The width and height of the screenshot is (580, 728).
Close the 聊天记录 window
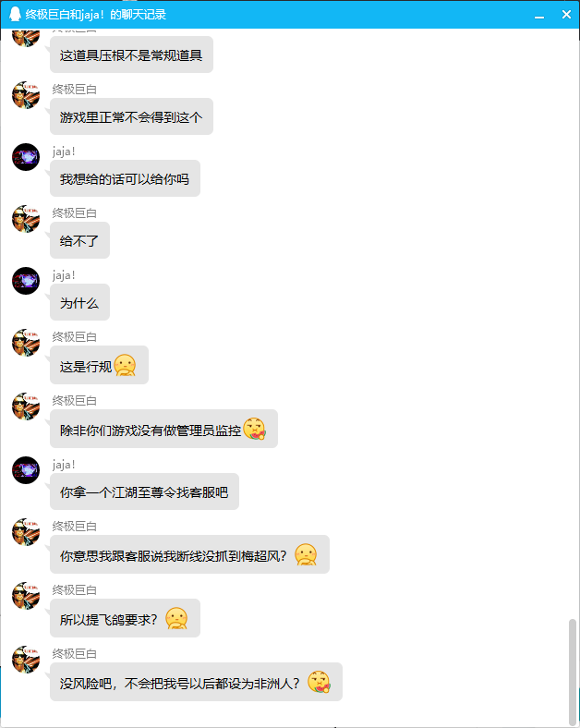pos(566,15)
